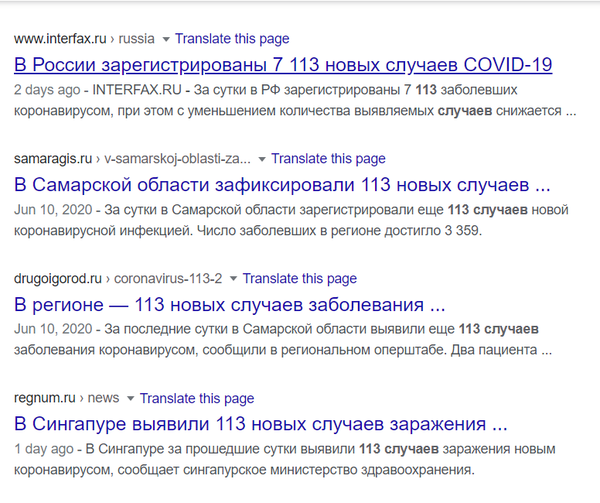Click 'Translate this page' for interfax.ru
Image resolution: width=600 pixels, height=503 pixels.
click(x=232, y=39)
